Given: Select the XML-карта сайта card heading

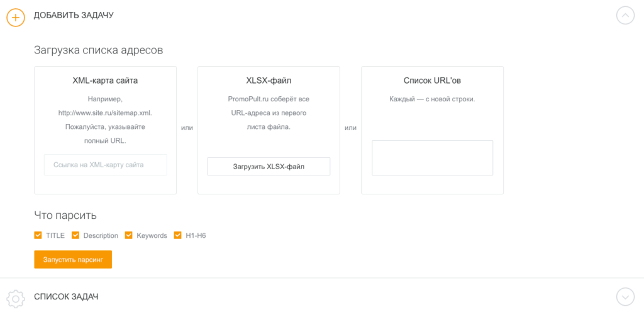Looking at the screenshot, I should (x=105, y=81).
